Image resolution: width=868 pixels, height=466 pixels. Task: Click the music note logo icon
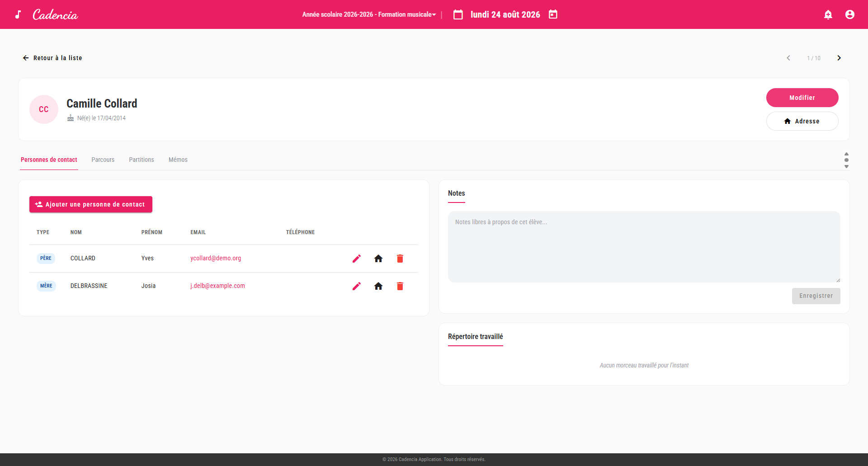(x=18, y=14)
